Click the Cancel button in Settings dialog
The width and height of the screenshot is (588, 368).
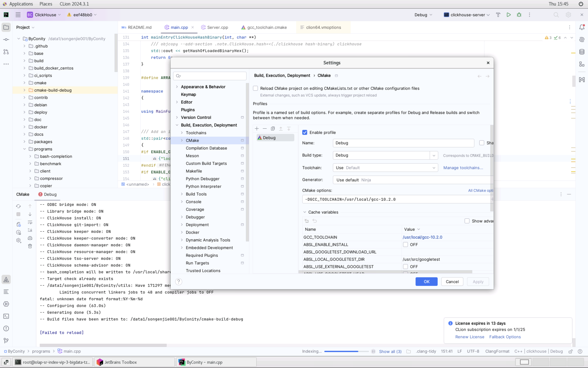(x=452, y=281)
